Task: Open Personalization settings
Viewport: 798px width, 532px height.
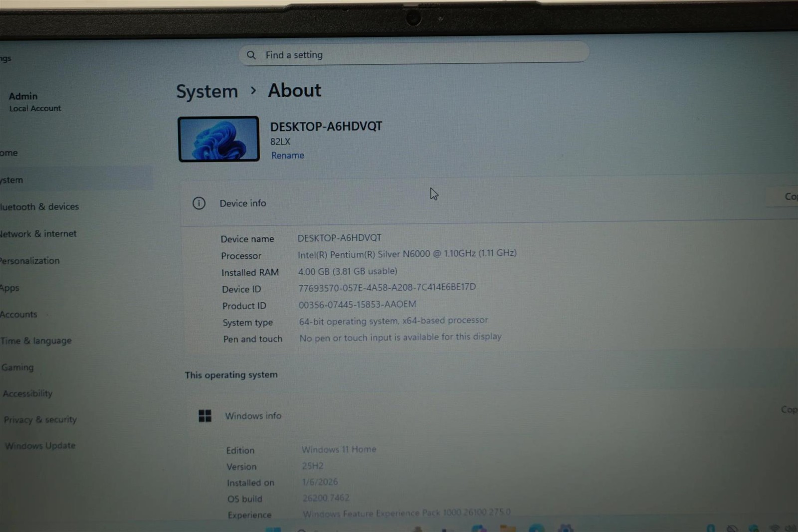Action: 30,260
